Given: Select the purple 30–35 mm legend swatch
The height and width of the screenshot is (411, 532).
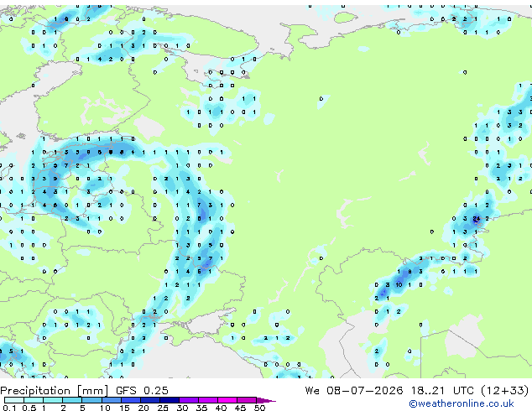Looking at the screenshot, I should (189, 400).
